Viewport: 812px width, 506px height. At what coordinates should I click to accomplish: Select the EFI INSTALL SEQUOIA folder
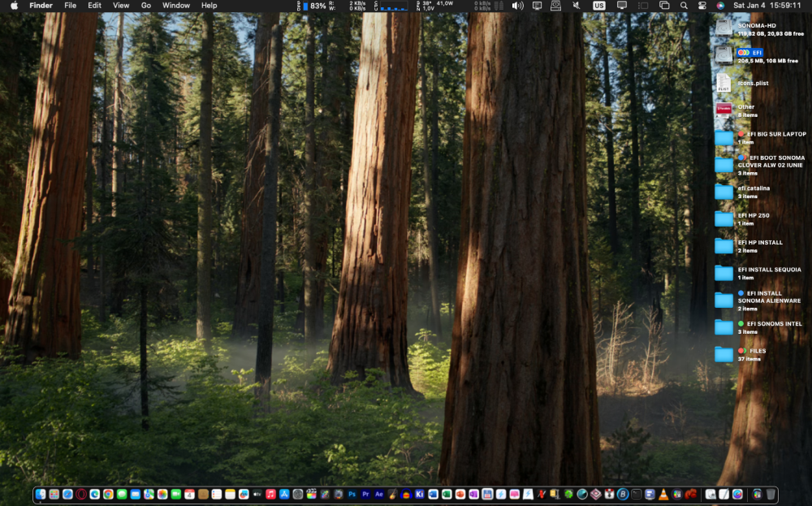[x=723, y=274]
